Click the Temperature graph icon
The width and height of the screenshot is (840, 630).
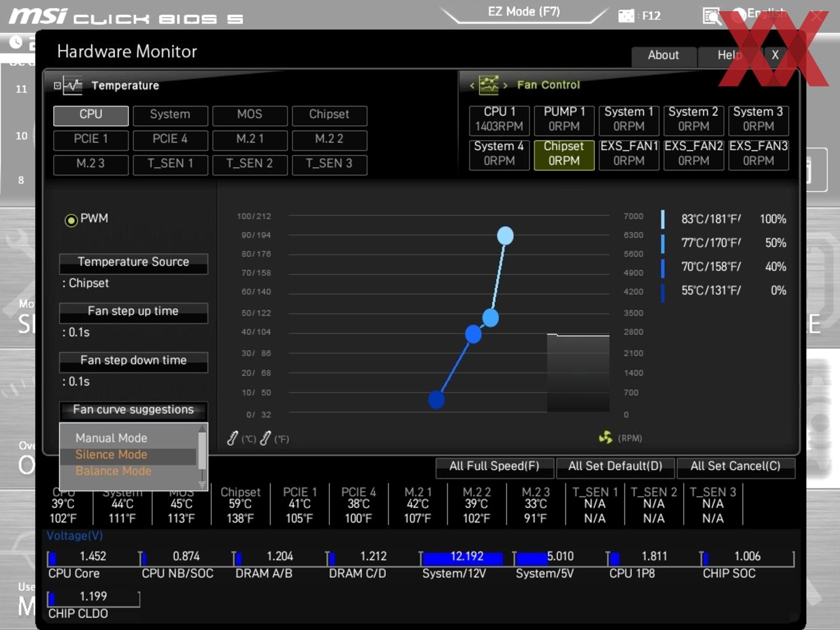[73, 85]
